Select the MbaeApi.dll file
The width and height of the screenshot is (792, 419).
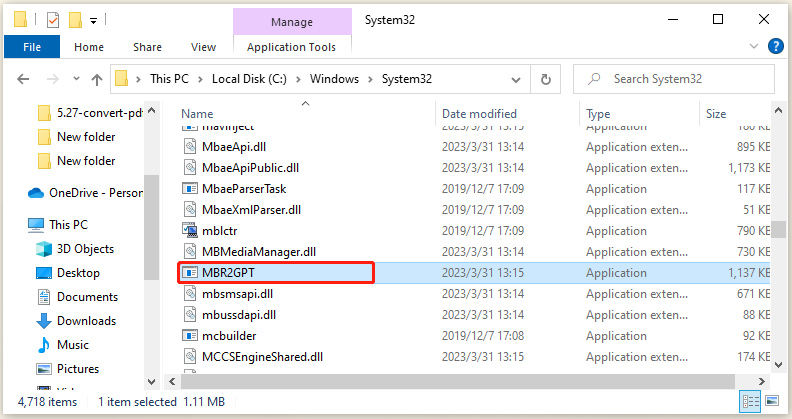coord(234,147)
